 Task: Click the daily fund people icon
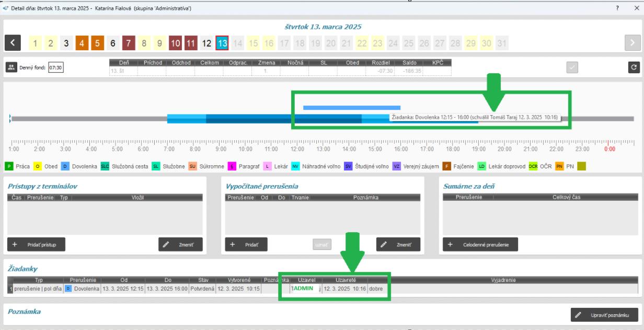[x=11, y=67]
